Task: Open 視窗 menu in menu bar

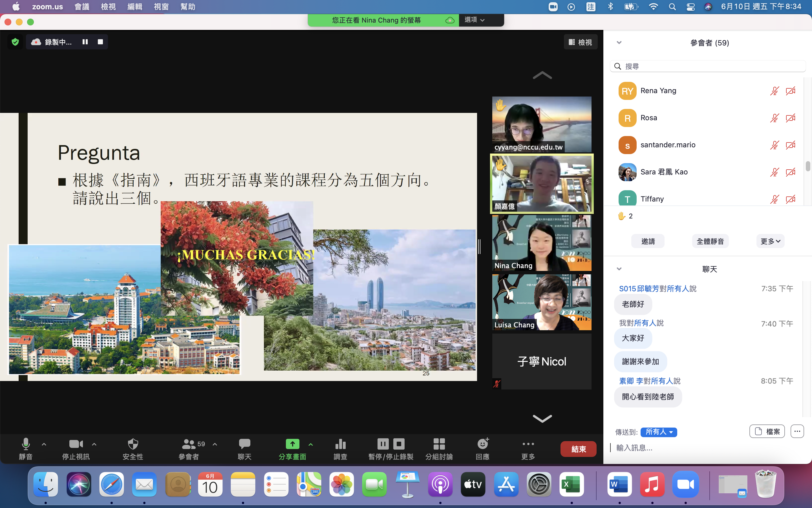Action: point(161,7)
